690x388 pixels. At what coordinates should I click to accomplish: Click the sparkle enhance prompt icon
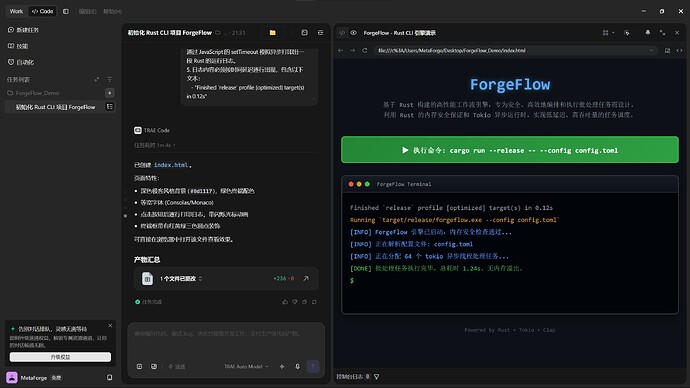click(282, 366)
